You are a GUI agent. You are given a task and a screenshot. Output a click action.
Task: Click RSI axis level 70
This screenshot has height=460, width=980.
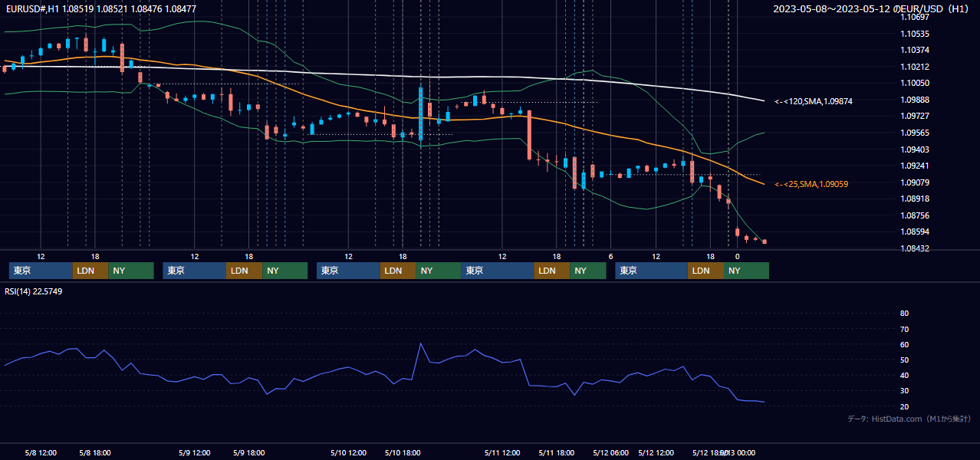point(905,329)
